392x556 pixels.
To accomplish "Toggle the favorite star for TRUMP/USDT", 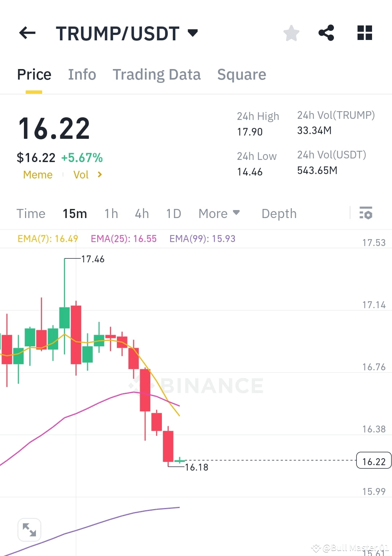I will [x=291, y=33].
